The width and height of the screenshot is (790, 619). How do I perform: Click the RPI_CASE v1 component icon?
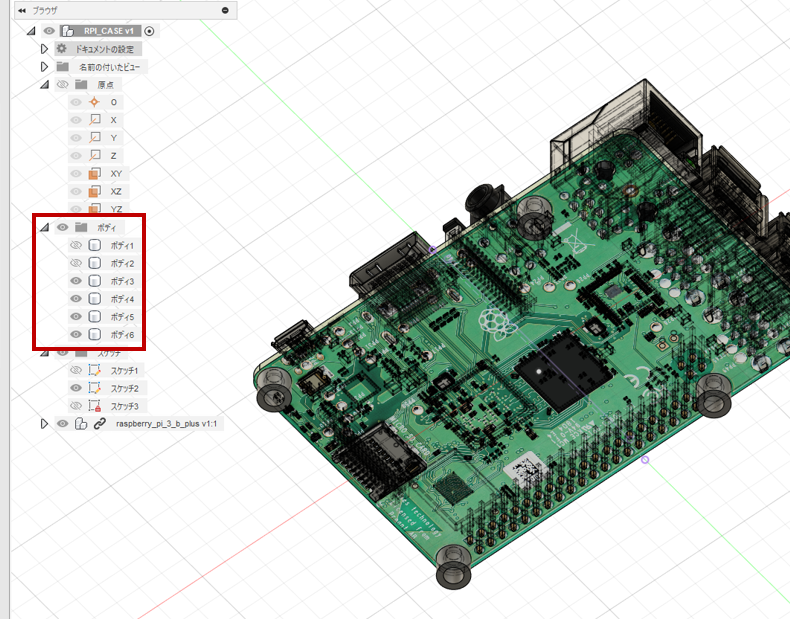(x=68, y=31)
